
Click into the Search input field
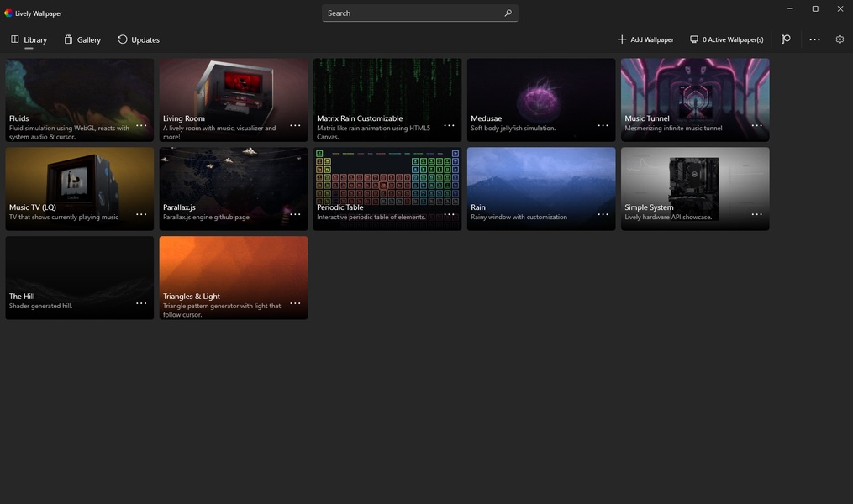412,13
